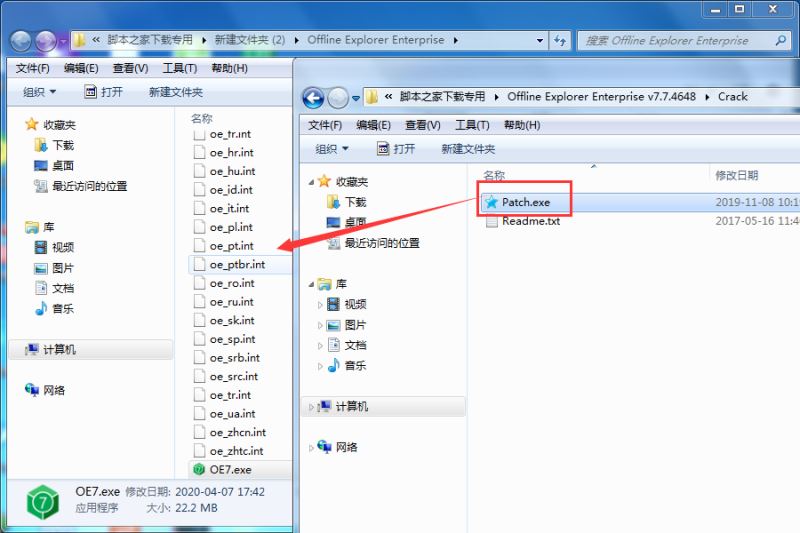Image resolution: width=800 pixels, height=533 pixels.
Task: Select Patch.exe star icon file
Action: point(526,202)
